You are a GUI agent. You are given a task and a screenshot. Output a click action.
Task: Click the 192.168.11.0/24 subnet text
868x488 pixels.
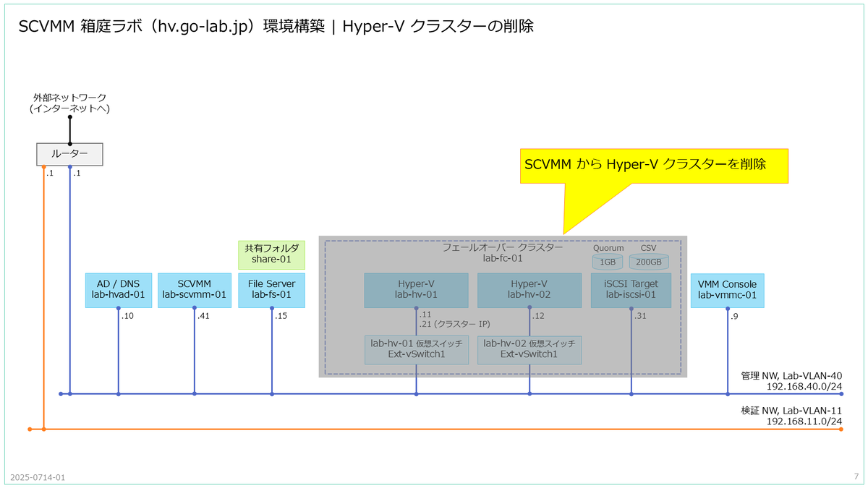click(x=804, y=421)
